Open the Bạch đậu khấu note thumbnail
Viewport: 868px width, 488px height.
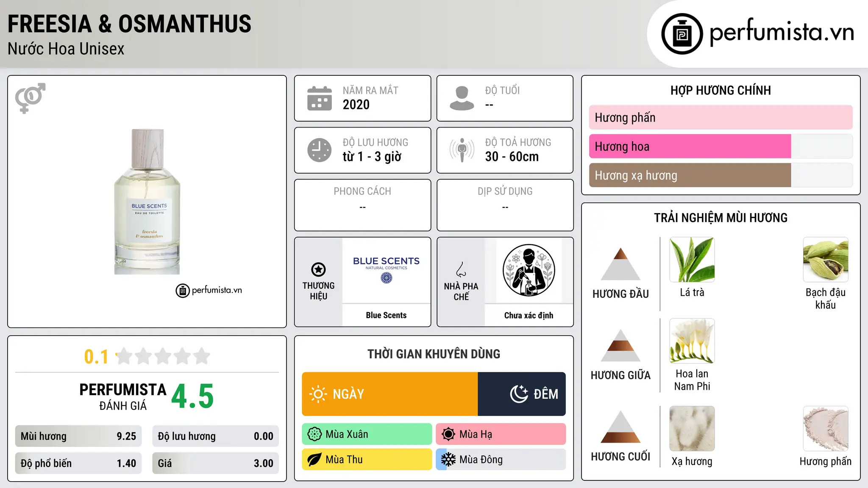pyautogui.click(x=826, y=260)
